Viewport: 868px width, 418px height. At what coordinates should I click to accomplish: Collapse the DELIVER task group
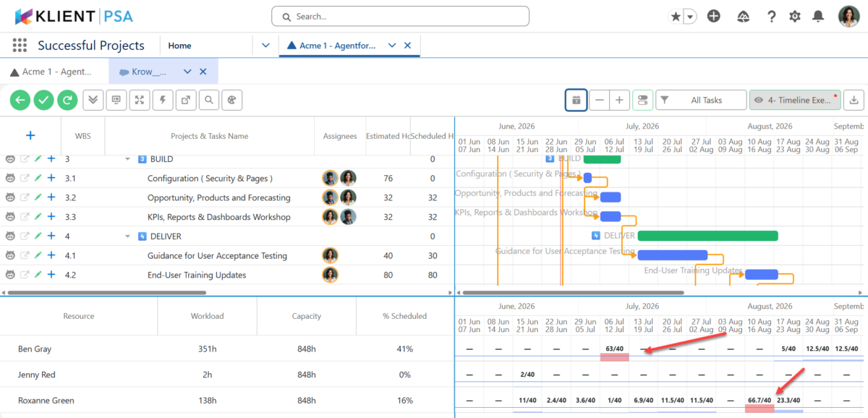pyautogui.click(x=127, y=236)
